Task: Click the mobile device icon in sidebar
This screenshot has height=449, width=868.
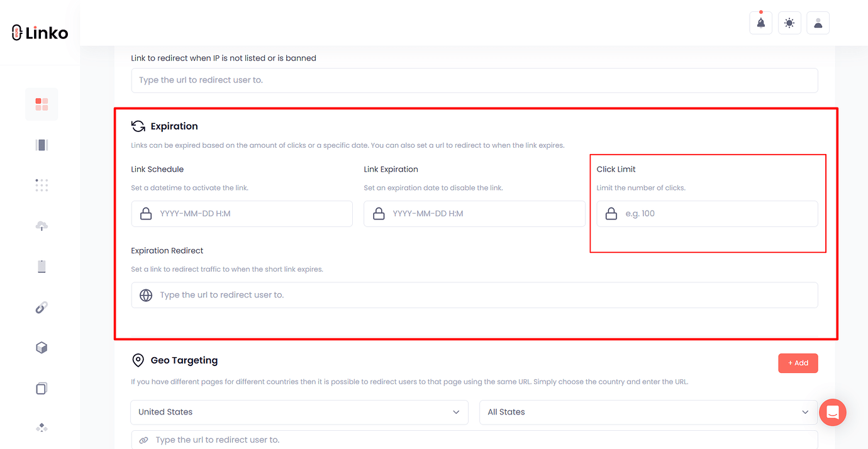Action: (42, 266)
